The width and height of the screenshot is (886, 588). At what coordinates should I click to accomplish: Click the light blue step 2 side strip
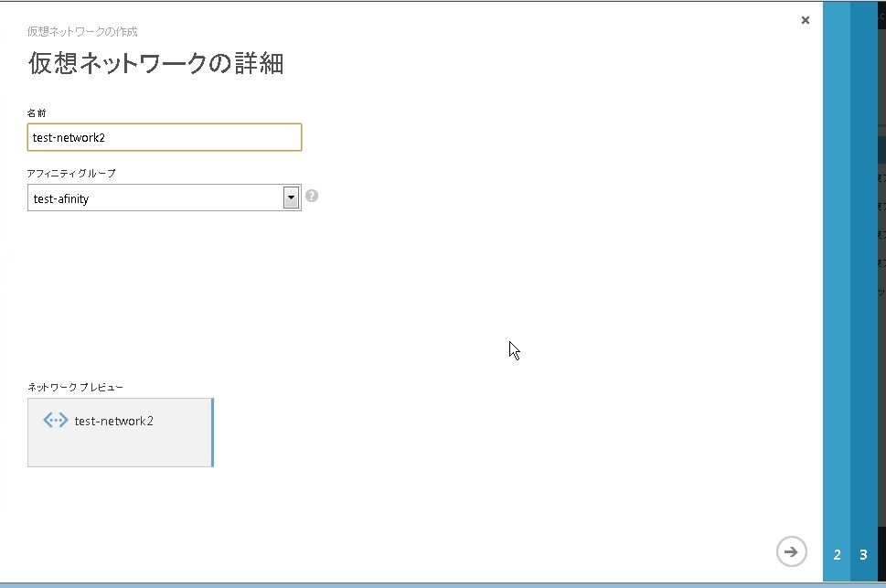click(837, 274)
